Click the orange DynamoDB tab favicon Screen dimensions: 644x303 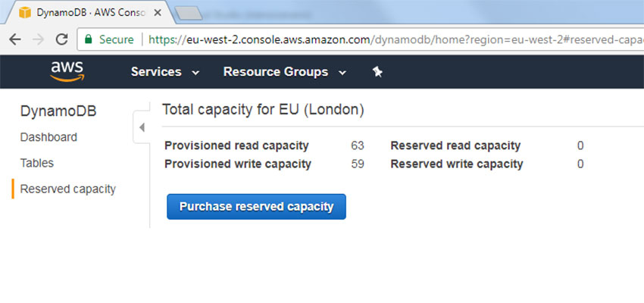coord(25,13)
